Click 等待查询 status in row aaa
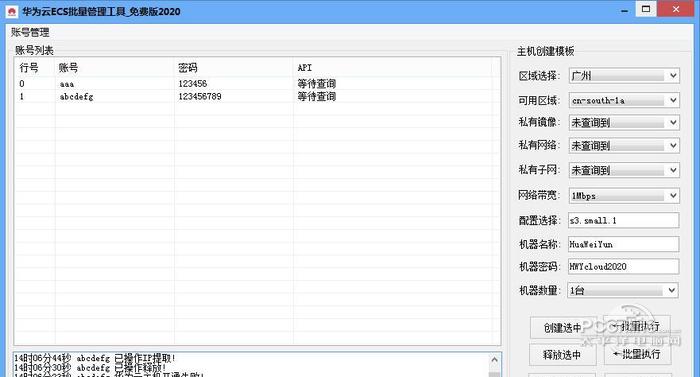The width and height of the screenshot is (700, 377). coord(317,84)
